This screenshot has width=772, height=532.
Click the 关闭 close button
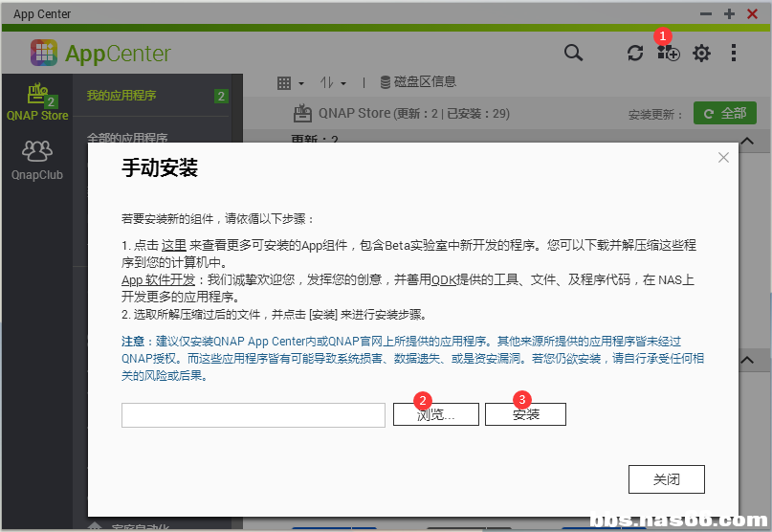[666, 479]
